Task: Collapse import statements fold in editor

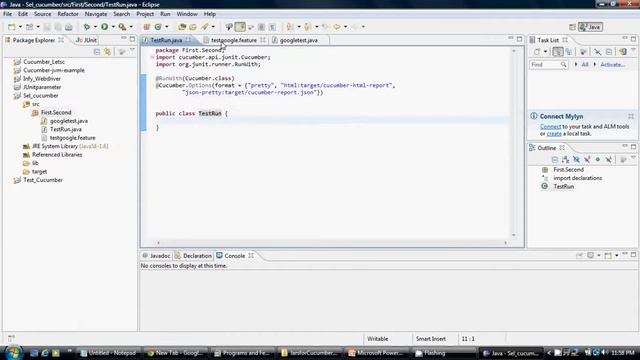Action: click(x=152, y=57)
